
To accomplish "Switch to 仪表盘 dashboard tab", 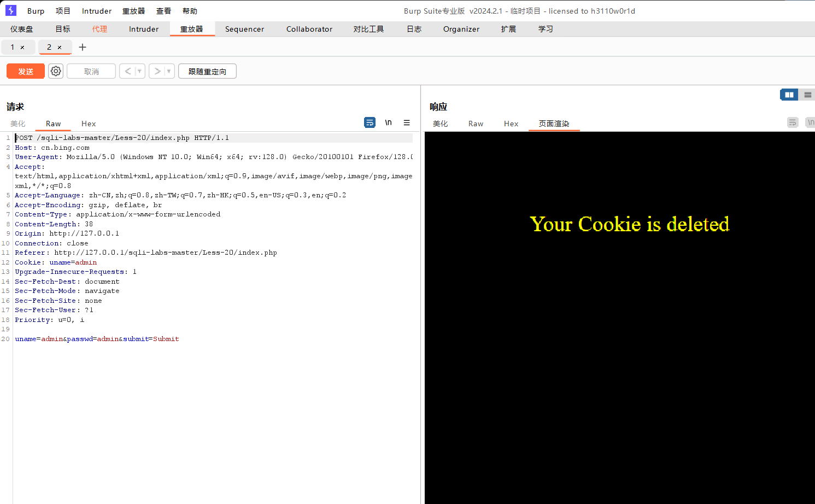I will tap(22, 29).
